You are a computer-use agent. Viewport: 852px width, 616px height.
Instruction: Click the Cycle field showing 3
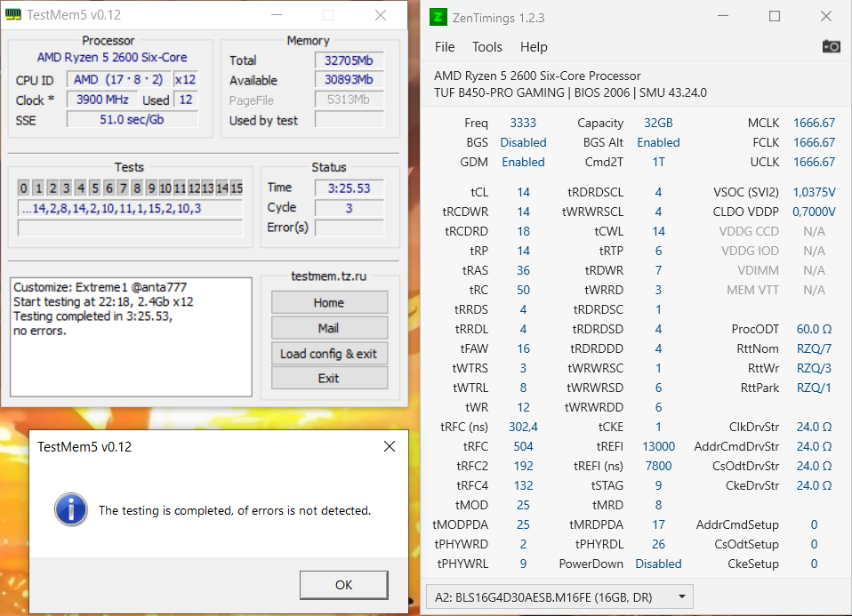[349, 208]
